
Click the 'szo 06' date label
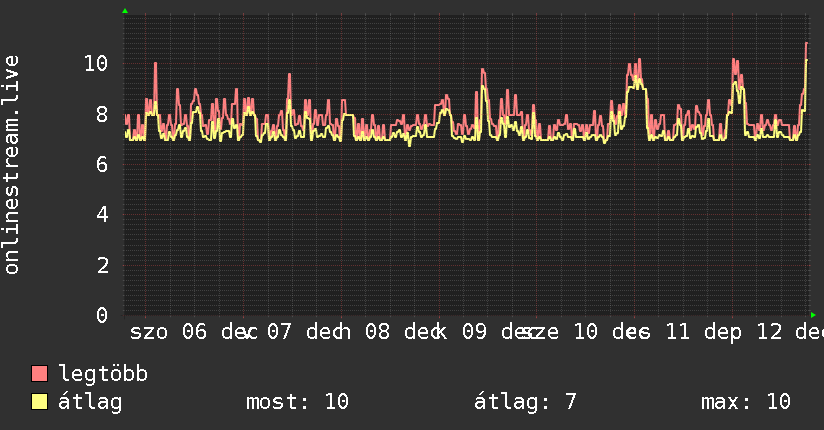(x=168, y=332)
